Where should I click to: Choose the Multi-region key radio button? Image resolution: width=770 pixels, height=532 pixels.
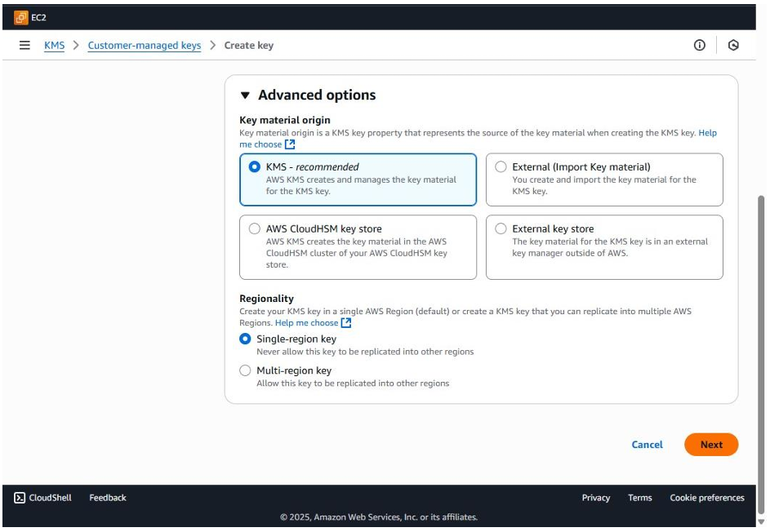tap(245, 370)
